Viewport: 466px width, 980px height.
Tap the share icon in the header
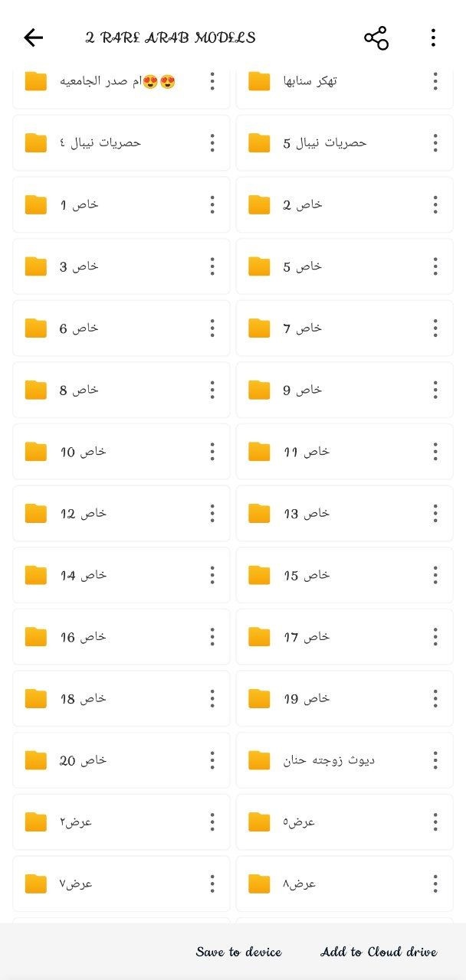point(376,38)
